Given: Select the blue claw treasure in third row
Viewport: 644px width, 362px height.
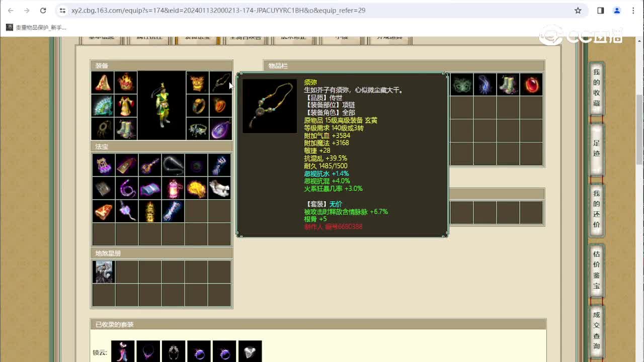Looking at the screenshot, I should pos(173,211).
